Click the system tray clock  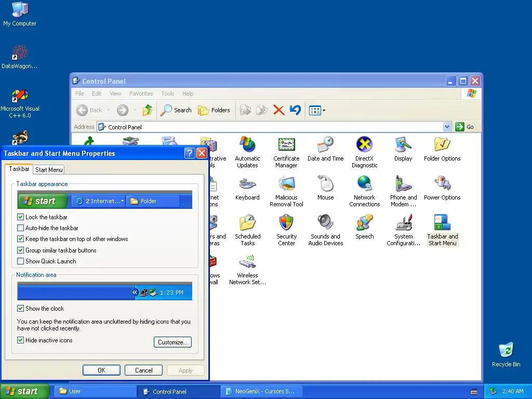513,391
